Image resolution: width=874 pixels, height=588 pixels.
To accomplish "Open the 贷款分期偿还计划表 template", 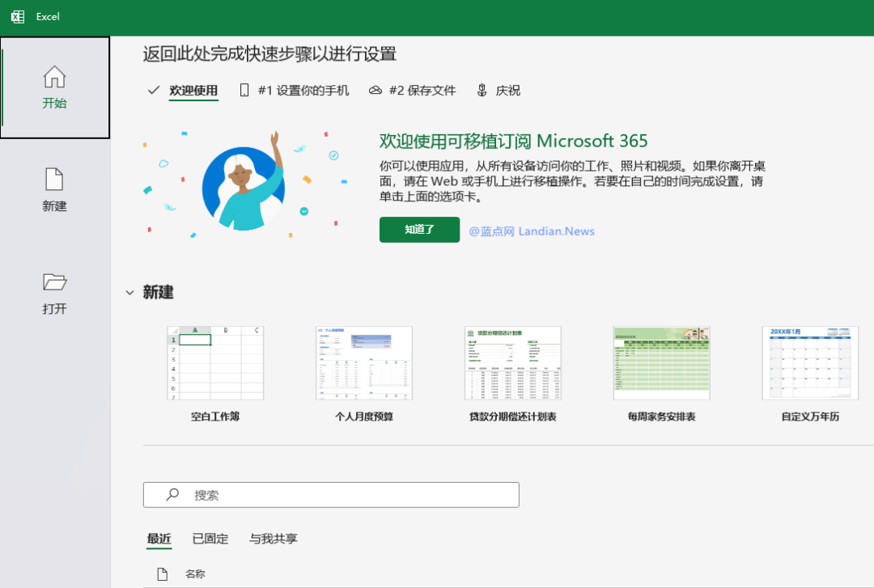I will (x=513, y=374).
